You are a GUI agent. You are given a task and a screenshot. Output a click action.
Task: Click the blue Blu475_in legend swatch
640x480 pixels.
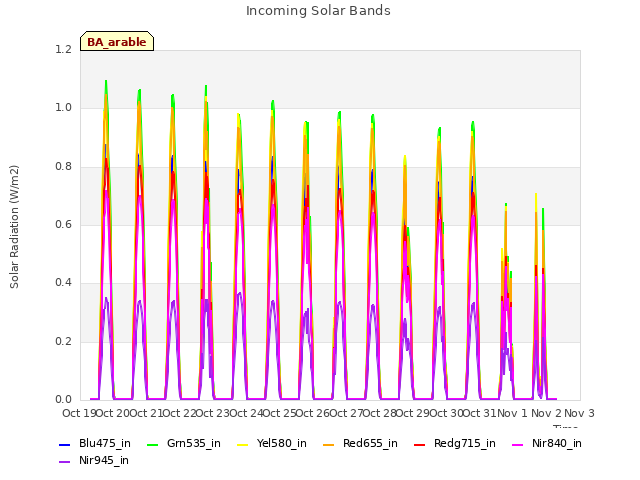pos(65,444)
